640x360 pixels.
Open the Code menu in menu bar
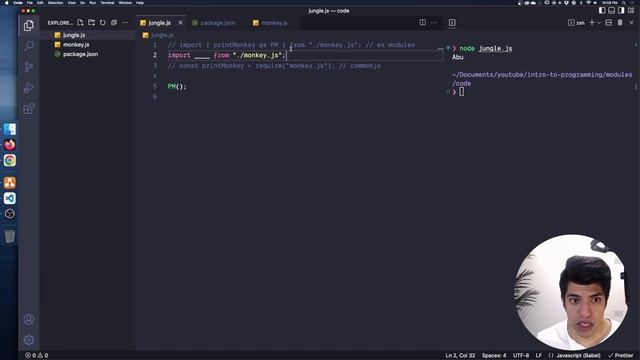[x=18, y=2]
